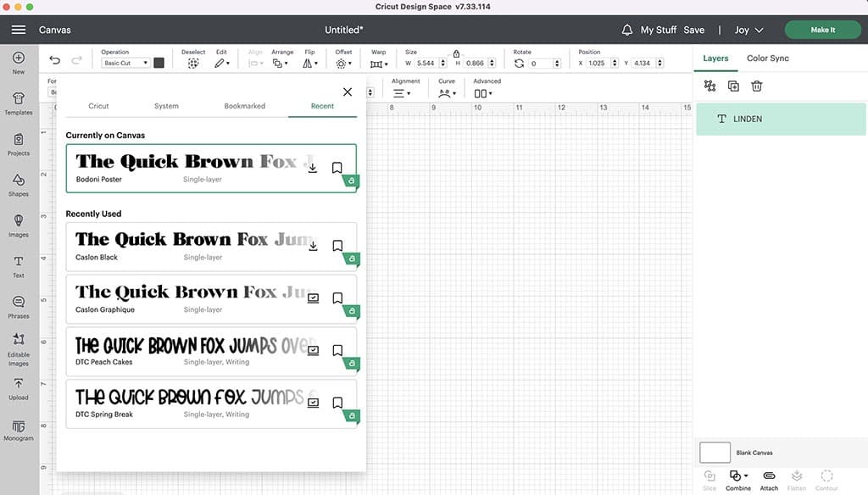Click Attach at bottom panel

pyautogui.click(x=769, y=480)
